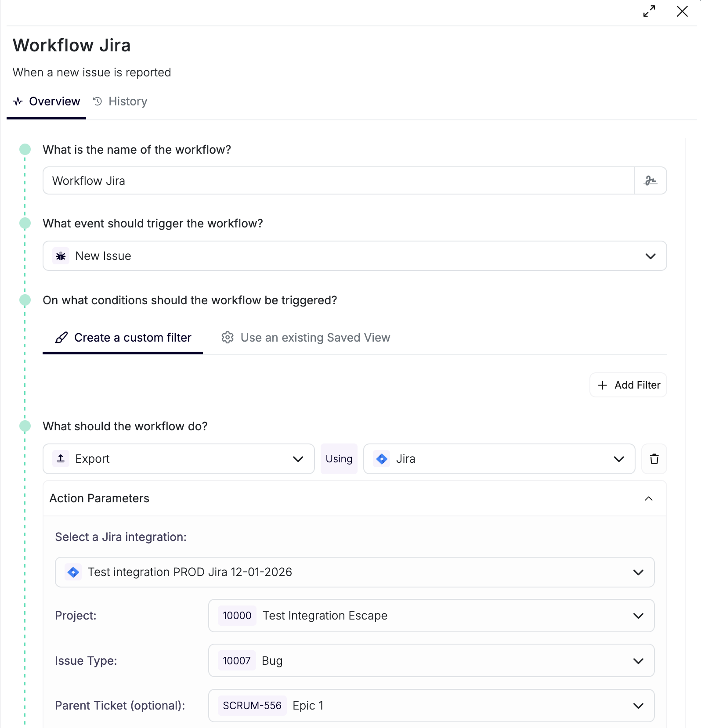Add a new filter condition

tap(628, 385)
